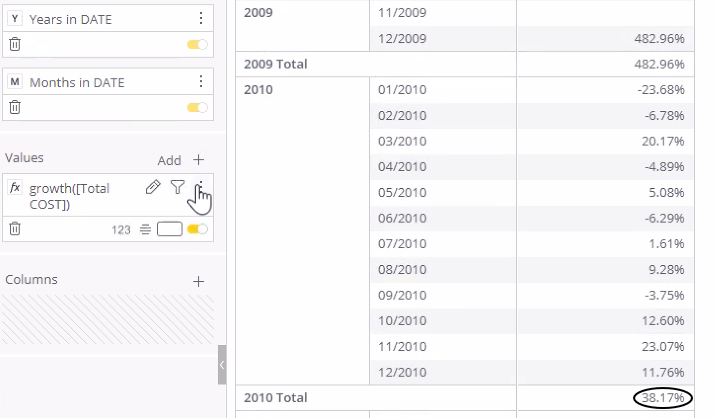Click the M date level icon

coord(15,82)
